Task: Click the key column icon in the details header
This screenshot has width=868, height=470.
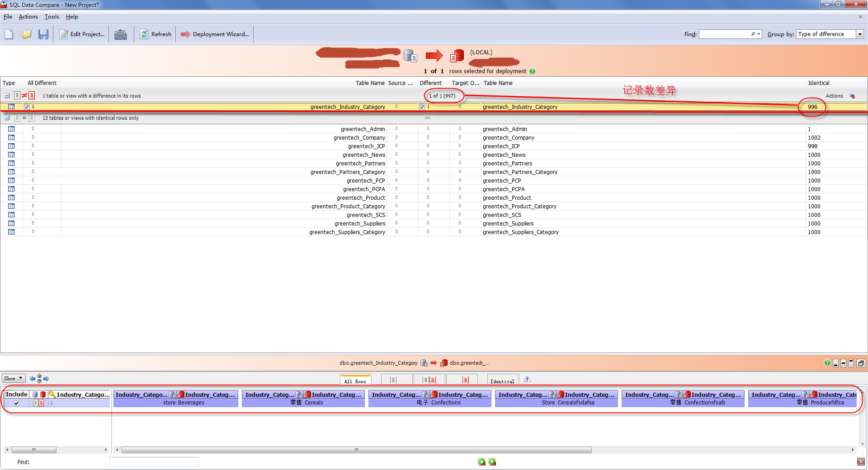Action: click(x=52, y=395)
